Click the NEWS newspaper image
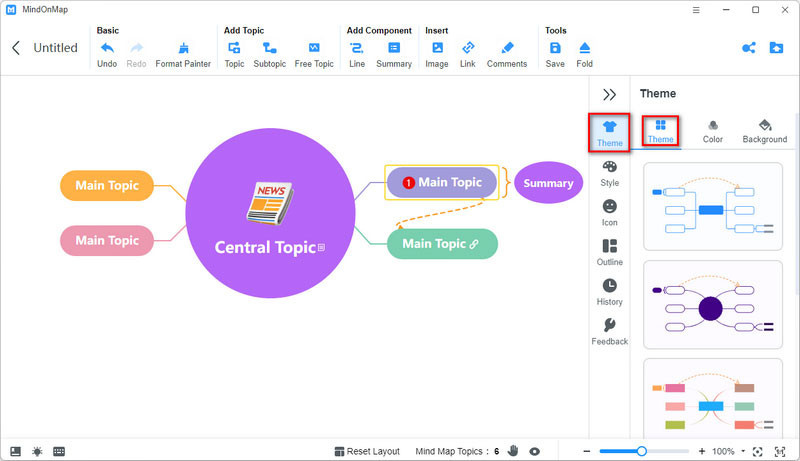800x461 pixels. 270,203
